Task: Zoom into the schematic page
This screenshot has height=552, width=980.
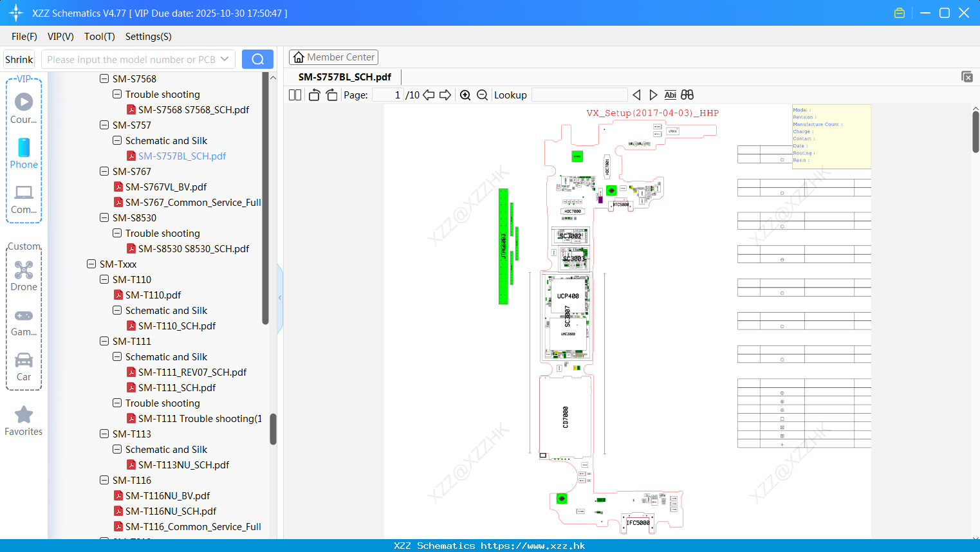Action: click(x=465, y=95)
